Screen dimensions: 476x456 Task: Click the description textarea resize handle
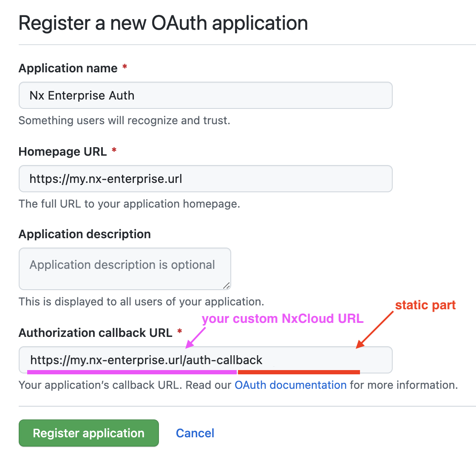click(x=227, y=285)
